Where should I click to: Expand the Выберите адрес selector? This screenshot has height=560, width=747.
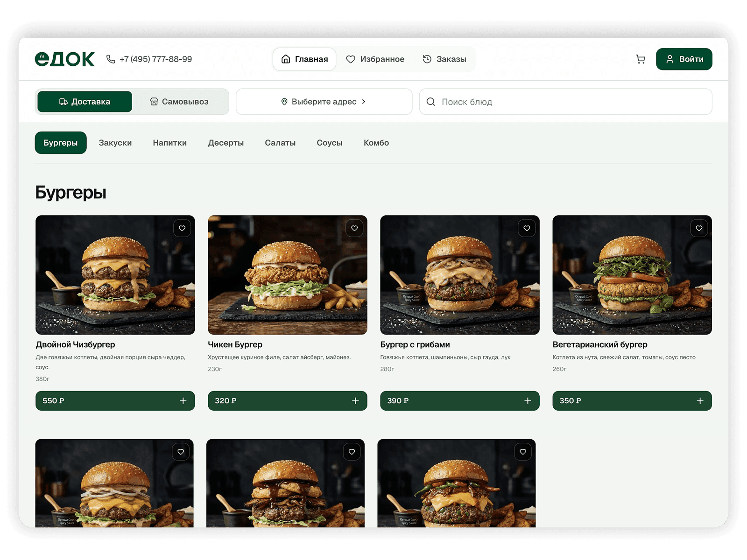pos(324,102)
